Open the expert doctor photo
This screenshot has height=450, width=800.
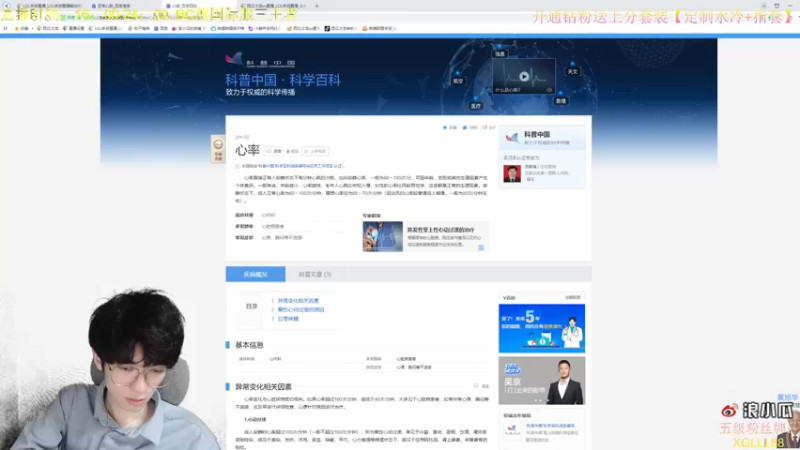coord(512,173)
